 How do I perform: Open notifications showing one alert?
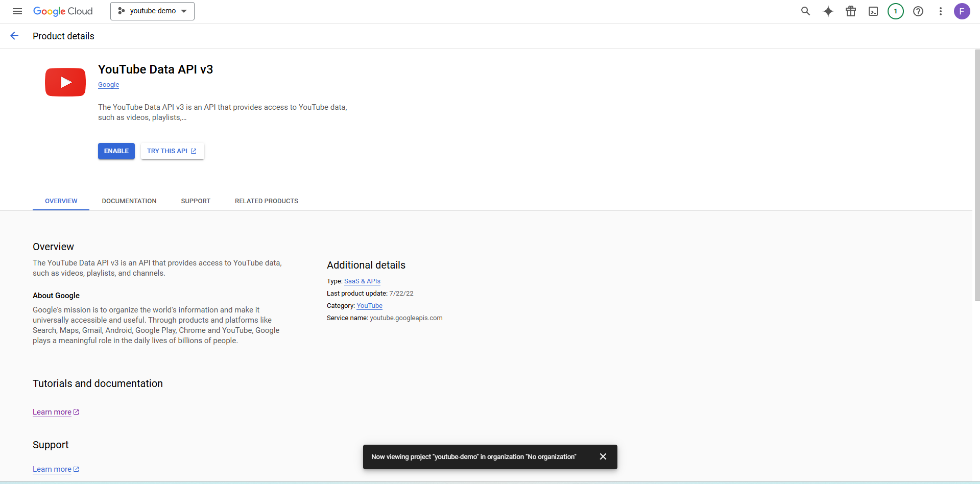[895, 11]
